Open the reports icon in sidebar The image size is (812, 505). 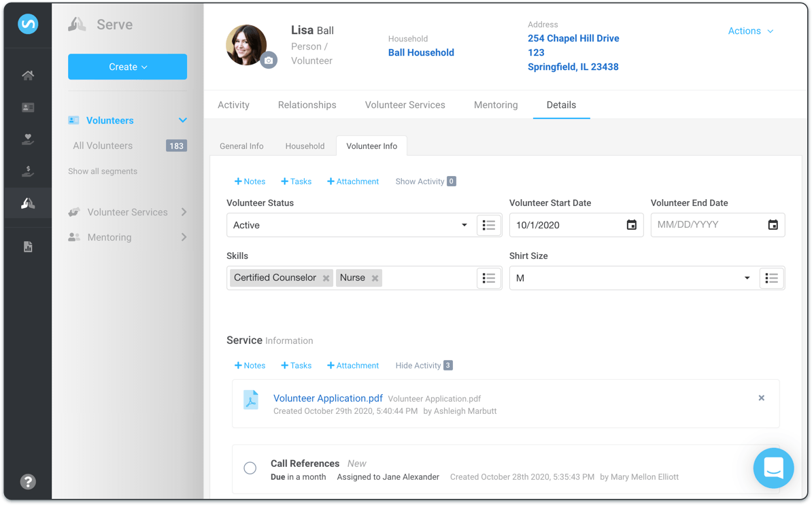pyautogui.click(x=28, y=247)
